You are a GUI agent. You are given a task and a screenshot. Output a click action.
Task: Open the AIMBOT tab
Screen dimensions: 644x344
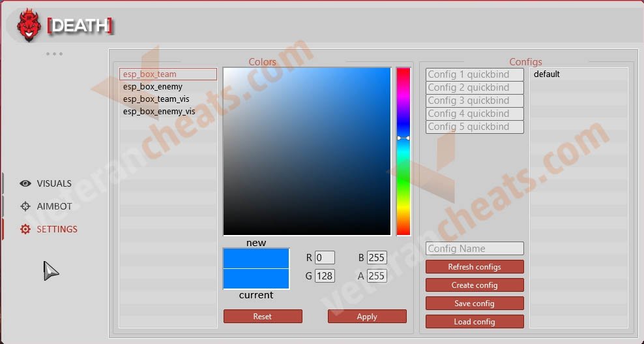(54, 206)
